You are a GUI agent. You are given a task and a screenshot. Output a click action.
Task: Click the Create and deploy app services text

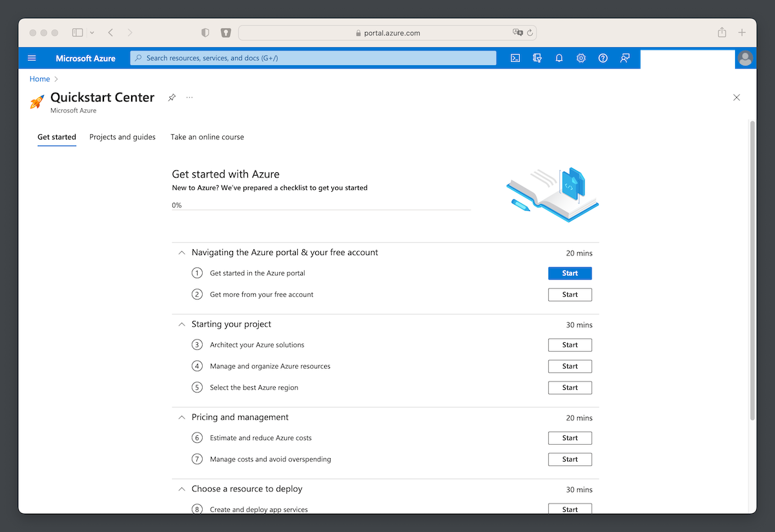(x=259, y=509)
